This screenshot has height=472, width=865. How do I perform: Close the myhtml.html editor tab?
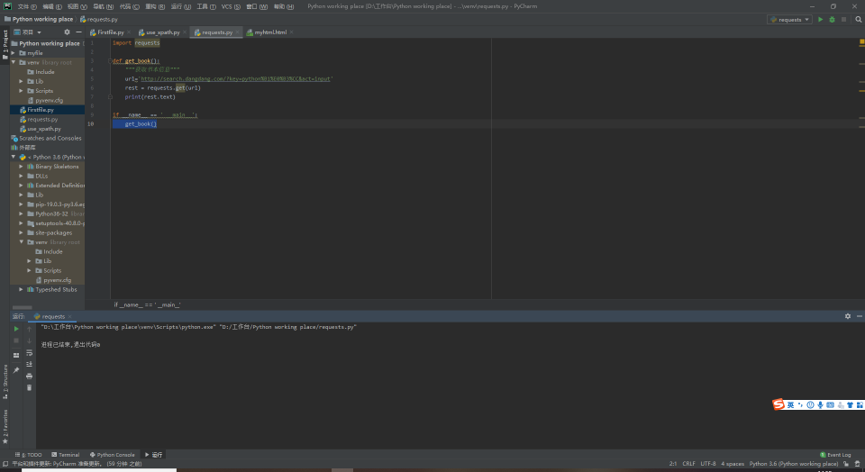click(291, 32)
